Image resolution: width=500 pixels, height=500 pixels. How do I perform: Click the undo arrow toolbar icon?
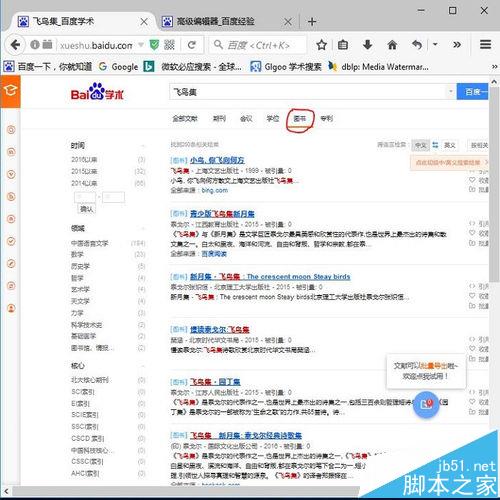(x=417, y=45)
